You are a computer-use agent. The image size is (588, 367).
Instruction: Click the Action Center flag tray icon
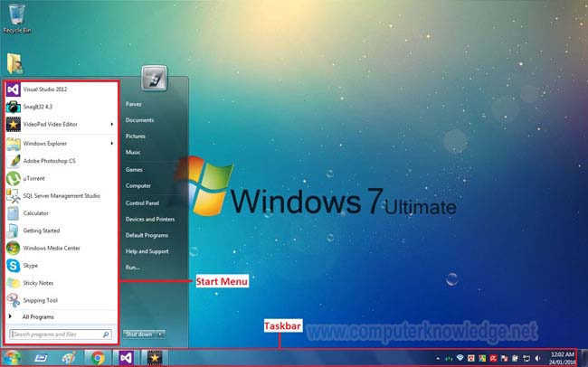pyautogui.click(x=504, y=358)
